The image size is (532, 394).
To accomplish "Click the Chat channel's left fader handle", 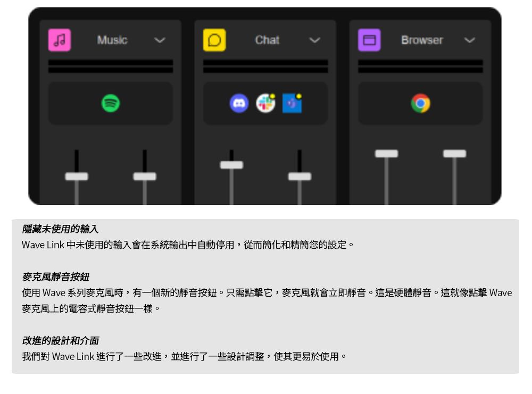I will pyautogui.click(x=231, y=165).
